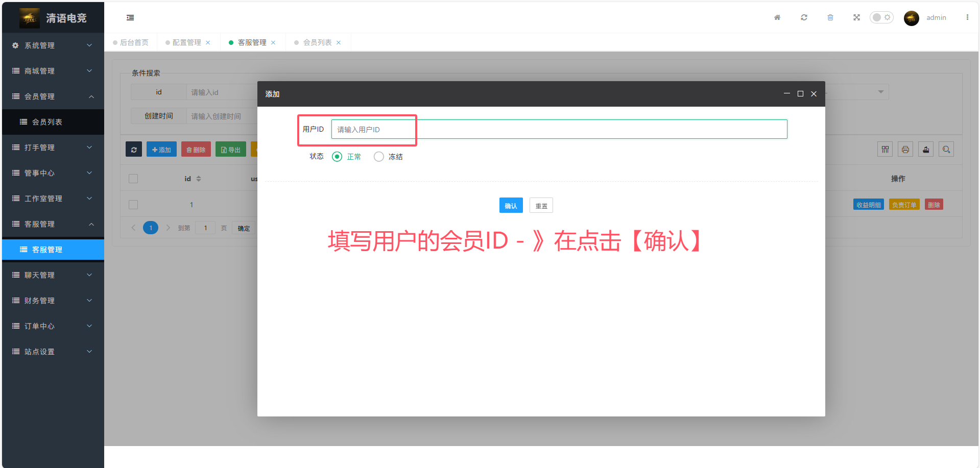
Task: Click the 用户ID input field
Action: (x=559, y=129)
